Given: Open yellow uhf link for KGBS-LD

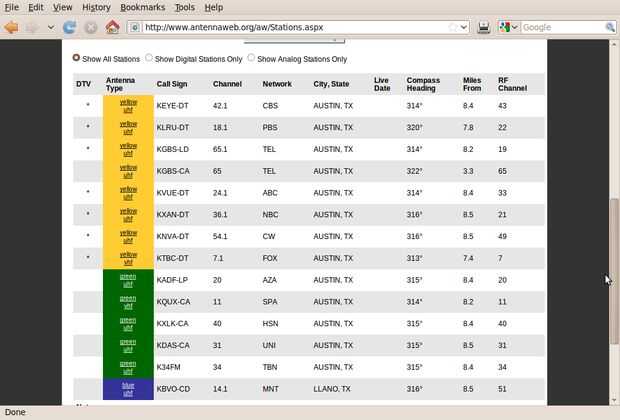Looking at the screenshot, I should pyautogui.click(x=128, y=149).
